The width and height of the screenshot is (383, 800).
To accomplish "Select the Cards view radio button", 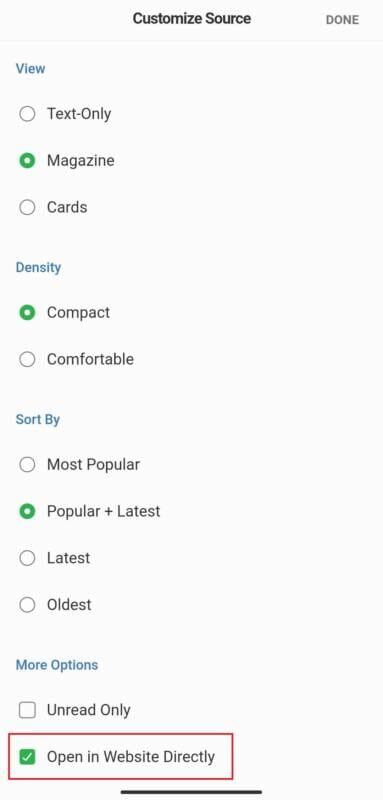I will [27, 207].
